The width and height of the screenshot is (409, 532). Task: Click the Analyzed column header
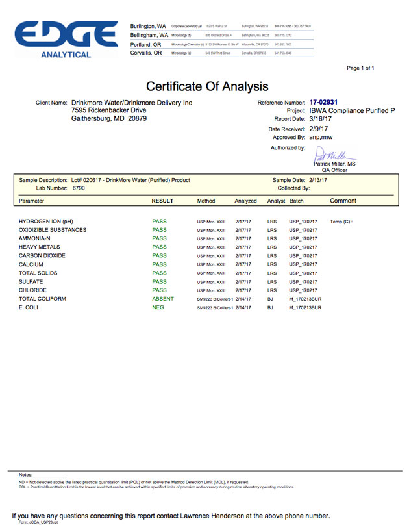click(x=245, y=201)
